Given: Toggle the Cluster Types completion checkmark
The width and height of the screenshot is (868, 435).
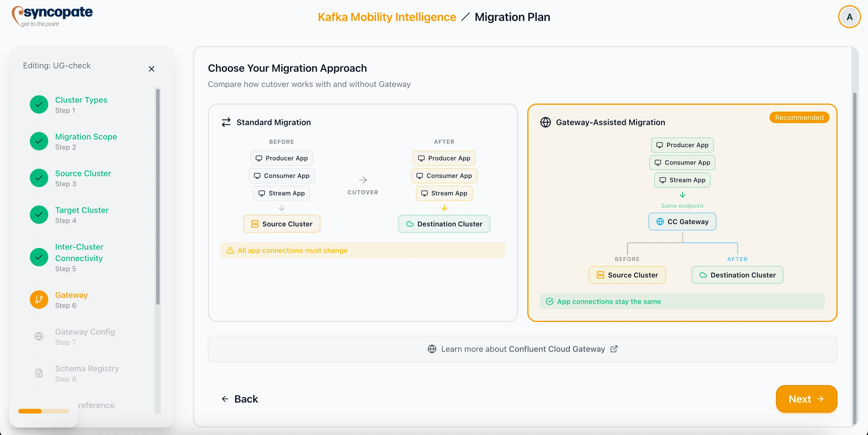Looking at the screenshot, I should (38, 104).
